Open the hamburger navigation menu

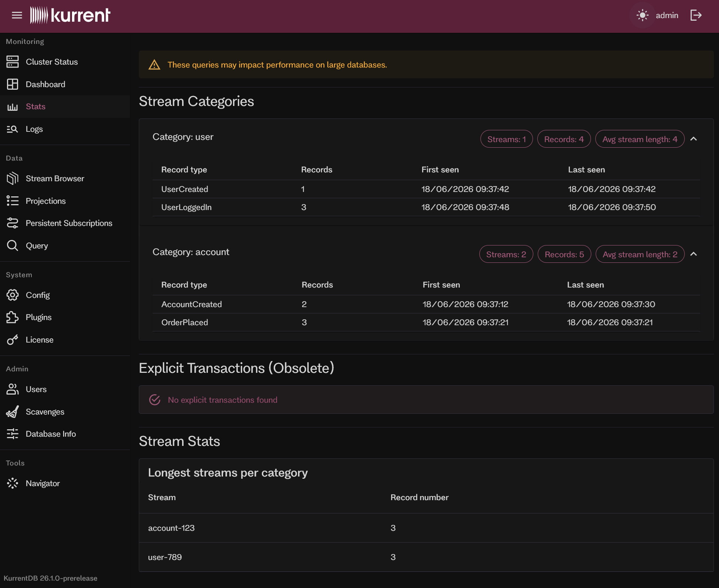point(17,15)
